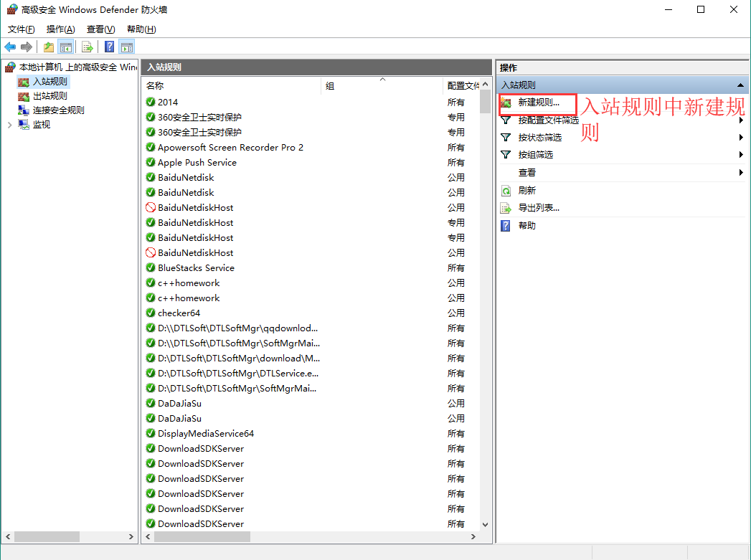
Task: Collapse the 入站规则 actions section header arrow
Action: pos(740,85)
